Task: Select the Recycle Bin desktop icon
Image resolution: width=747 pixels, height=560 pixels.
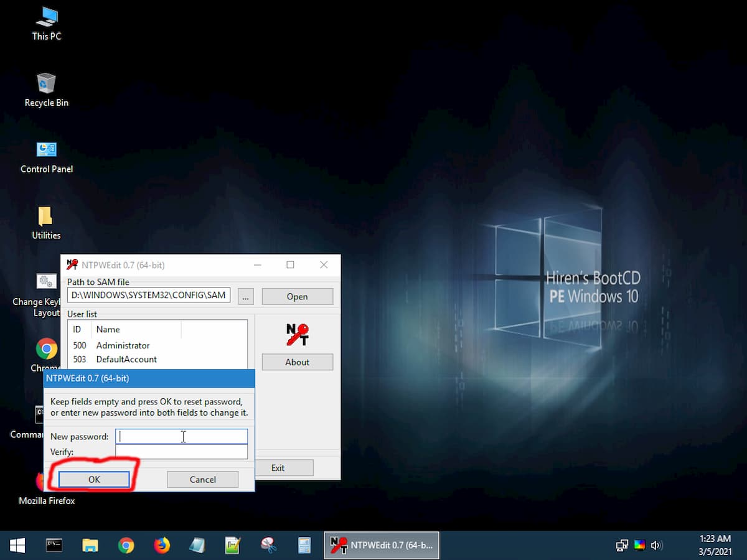Action: pyautogui.click(x=47, y=90)
